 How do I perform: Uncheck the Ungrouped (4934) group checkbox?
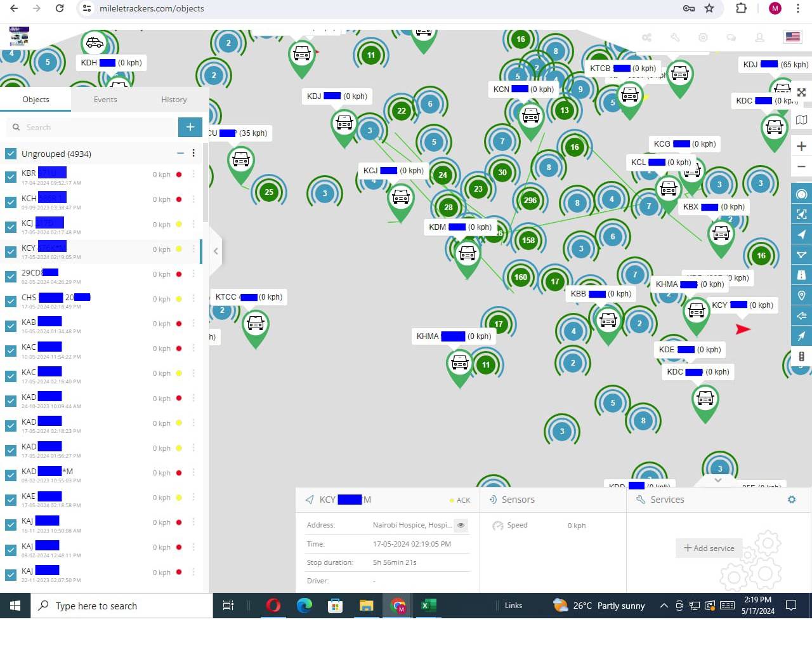(x=10, y=153)
